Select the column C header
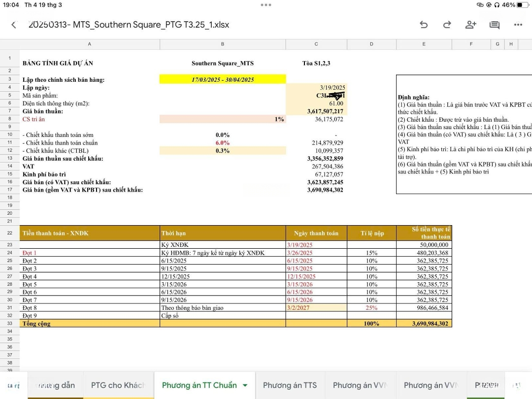Viewport: 532px width, 399px height. tap(316, 44)
